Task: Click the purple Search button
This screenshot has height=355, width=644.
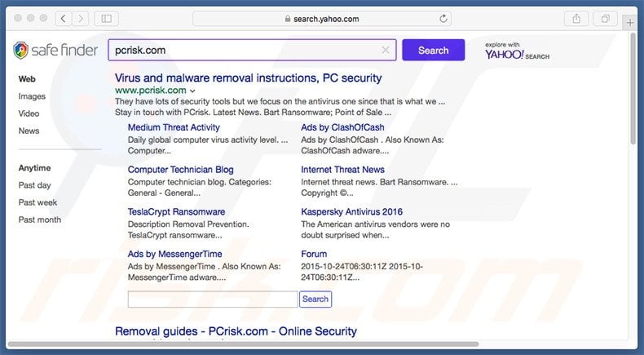Action: click(434, 50)
